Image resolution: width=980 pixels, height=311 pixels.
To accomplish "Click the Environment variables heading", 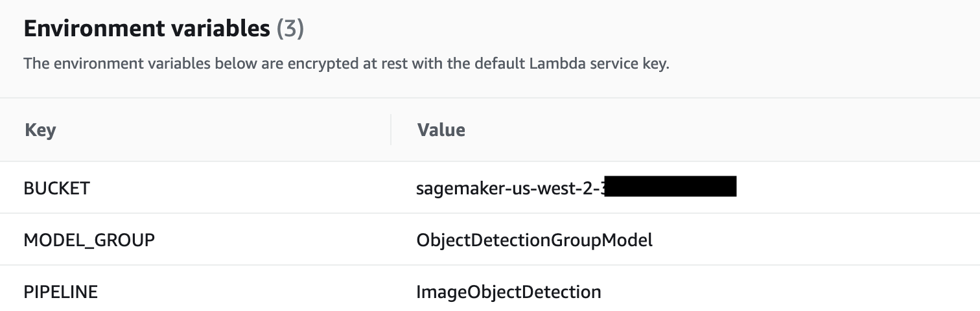I will click(x=146, y=29).
